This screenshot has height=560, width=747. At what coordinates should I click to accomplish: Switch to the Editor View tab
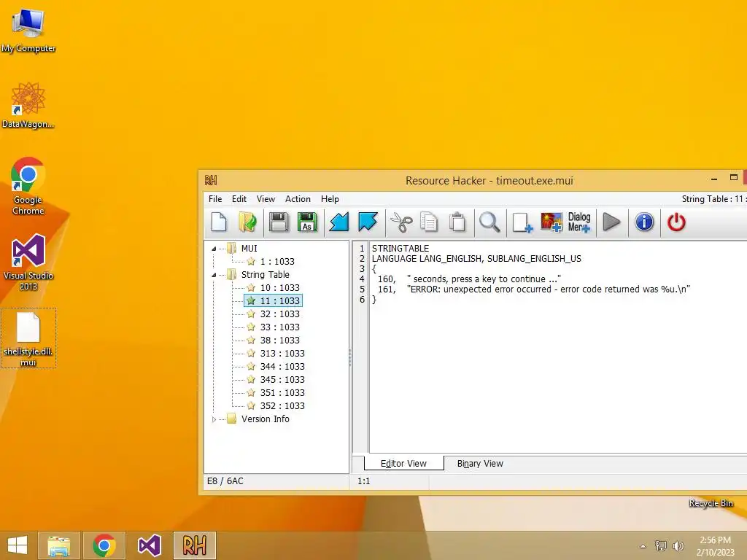[x=403, y=463]
